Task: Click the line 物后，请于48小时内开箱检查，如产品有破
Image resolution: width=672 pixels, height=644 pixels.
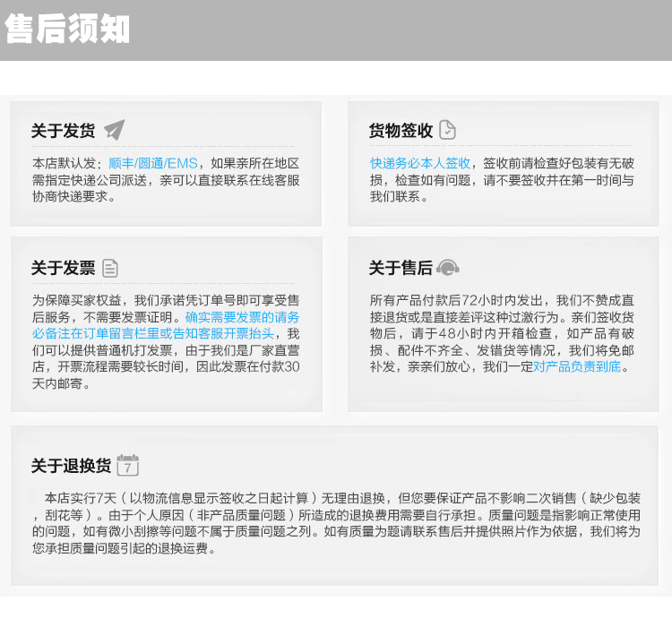Action: [x=502, y=333]
